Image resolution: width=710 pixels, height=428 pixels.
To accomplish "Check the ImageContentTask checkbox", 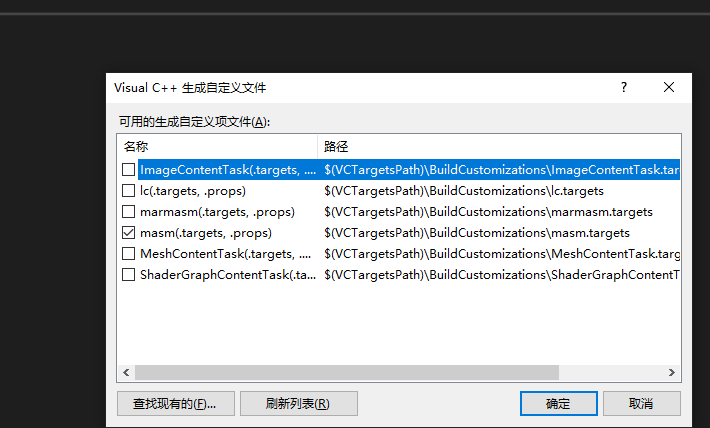I will [x=129, y=169].
